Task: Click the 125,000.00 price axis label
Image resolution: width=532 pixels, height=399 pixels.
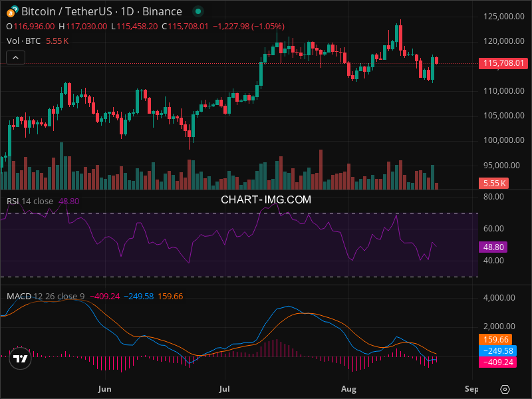Action: (503, 17)
